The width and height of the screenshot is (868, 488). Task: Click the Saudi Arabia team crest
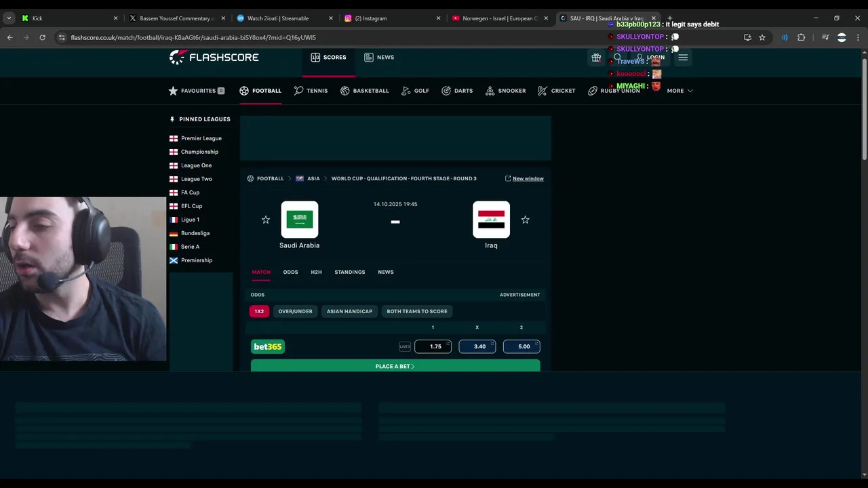tap(300, 220)
